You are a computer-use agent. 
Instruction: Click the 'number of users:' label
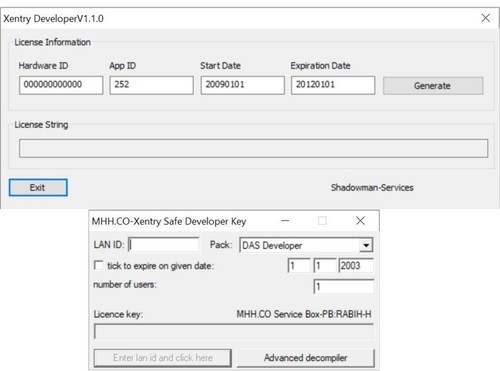125,285
